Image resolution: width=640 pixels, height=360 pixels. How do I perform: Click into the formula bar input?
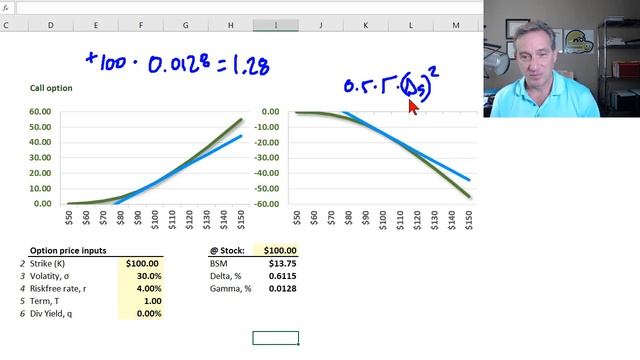click(250, 8)
